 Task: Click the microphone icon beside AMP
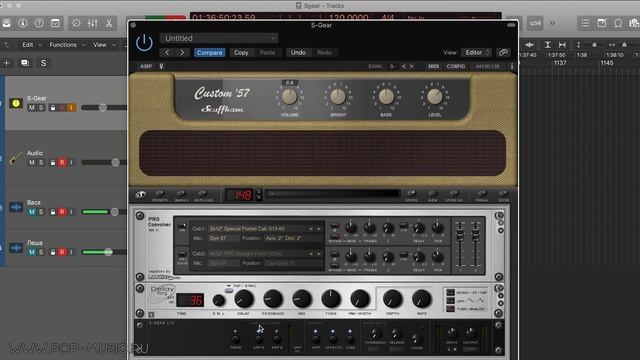click(x=162, y=66)
